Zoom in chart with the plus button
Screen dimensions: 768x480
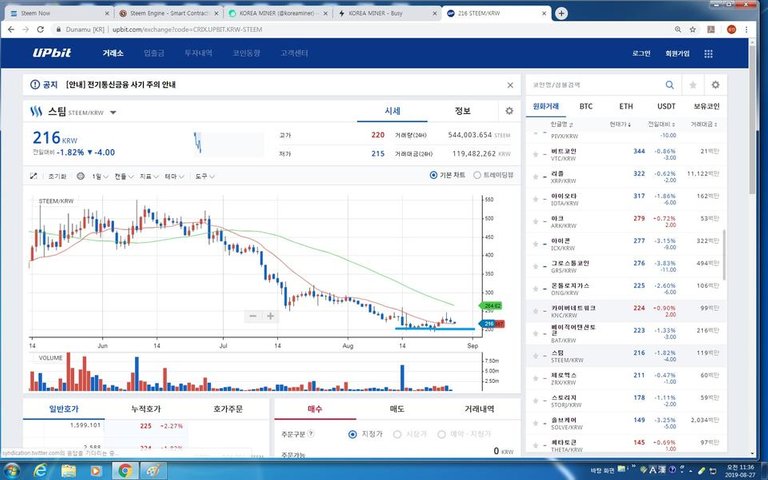[270, 316]
